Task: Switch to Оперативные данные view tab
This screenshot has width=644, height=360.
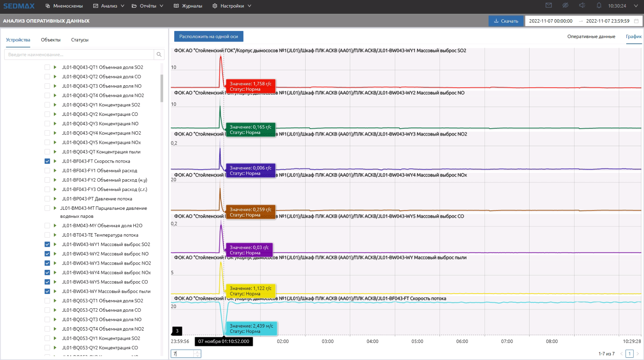Action: [591, 37]
